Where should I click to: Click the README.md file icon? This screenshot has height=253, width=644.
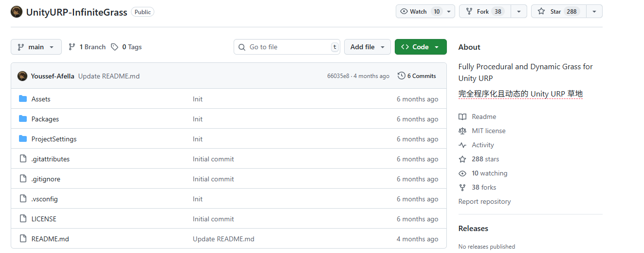point(23,239)
